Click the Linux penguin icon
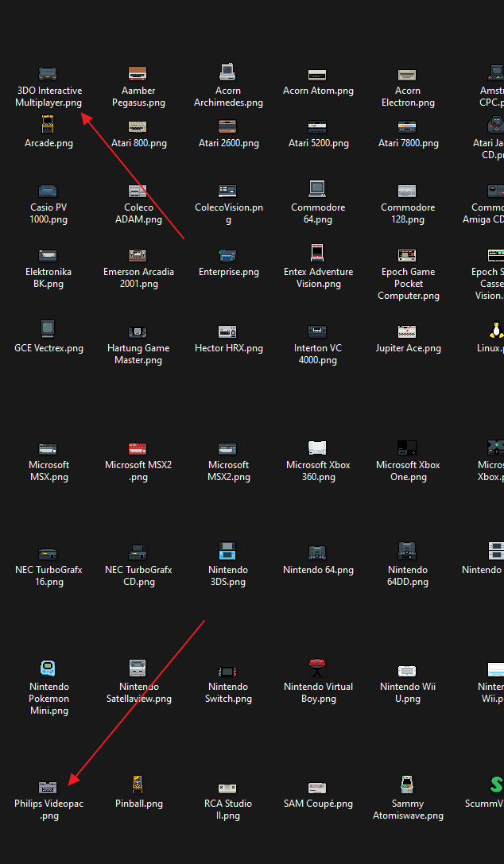This screenshot has width=504, height=864. 496,330
